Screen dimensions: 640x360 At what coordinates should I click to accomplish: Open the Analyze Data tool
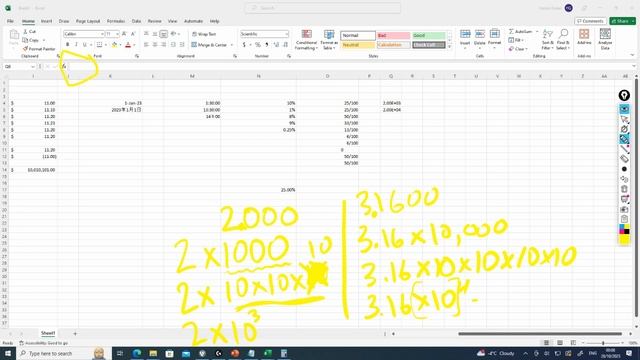[x=605, y=39]
